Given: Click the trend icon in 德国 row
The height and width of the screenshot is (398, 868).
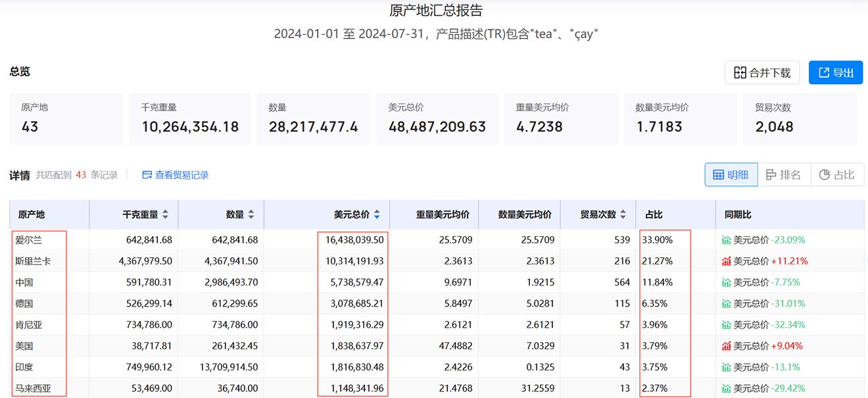Looking at the screenshot, I should (727, 303).
